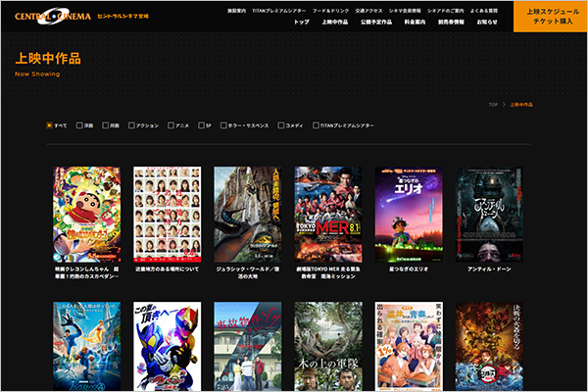Image resolution: width=588 pixels, height=392 pixels.
Task: Click the 近畿地方のある場所について title text
Action: pyautogui.click(x=168, y=269)
